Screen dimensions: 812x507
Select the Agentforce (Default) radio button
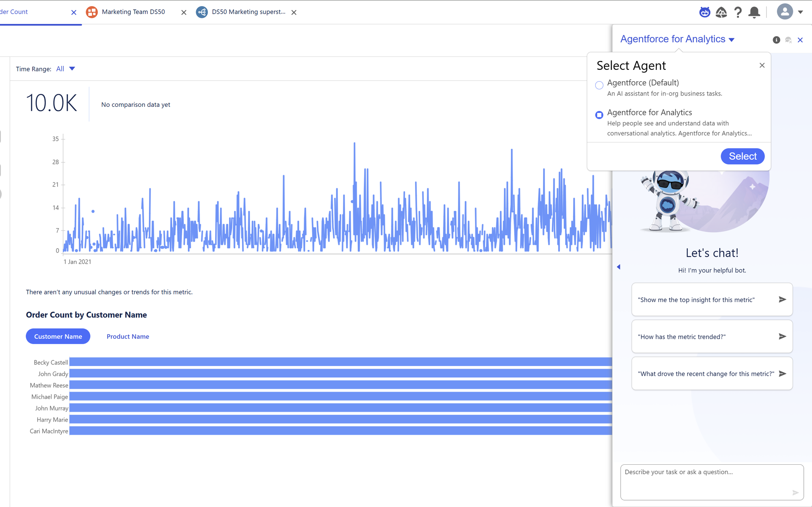[x=599, y=85]
